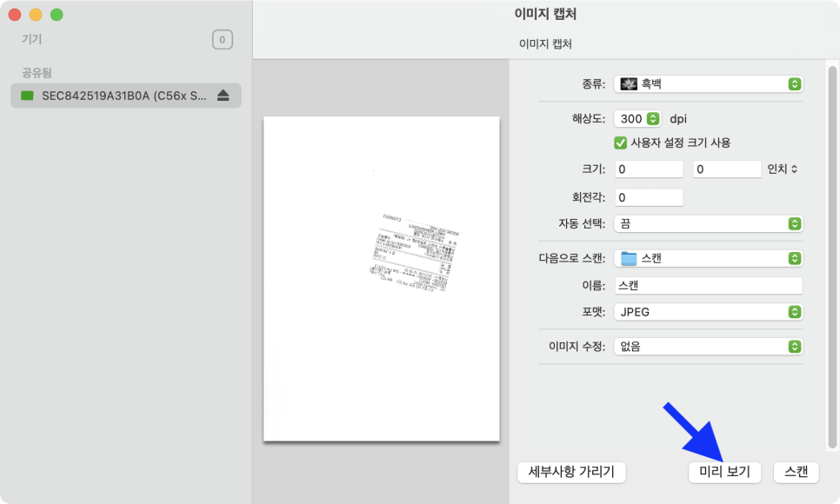Click the device count badge beside 기기
This screenshot has height=504, width=840.
point(222,39)
